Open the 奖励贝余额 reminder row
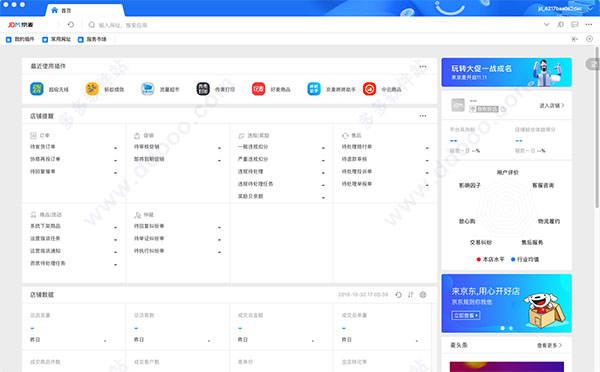This screenshot has height=372, width=600. pos(282,196)
